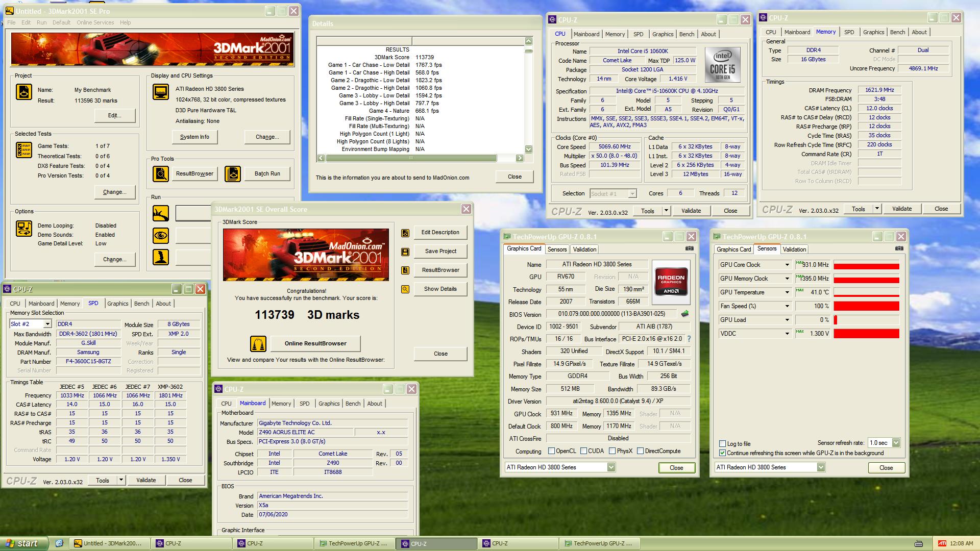980x551 pixels.
Task: Click the Show Details magnifier icon
Action: pos(405,289)
